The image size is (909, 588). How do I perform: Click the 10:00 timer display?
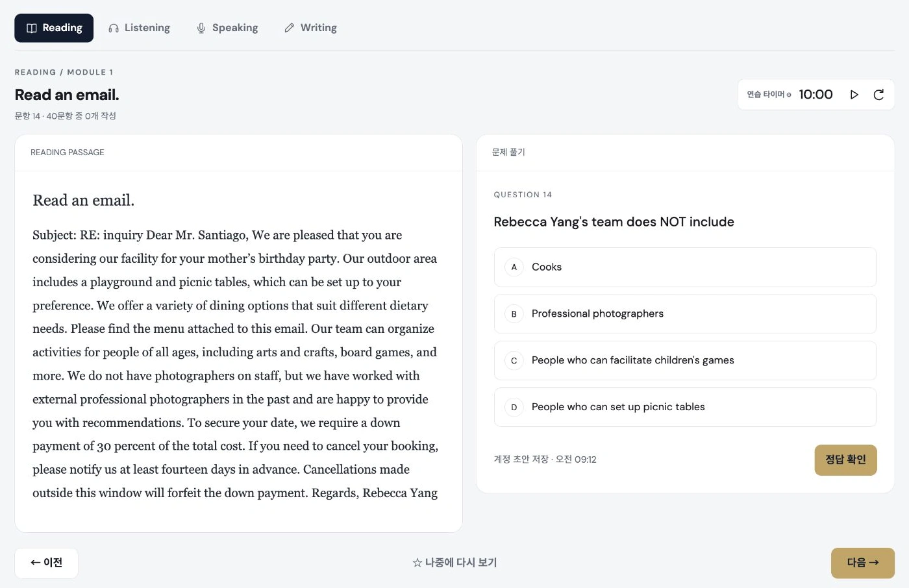click(x=816, y=95)
